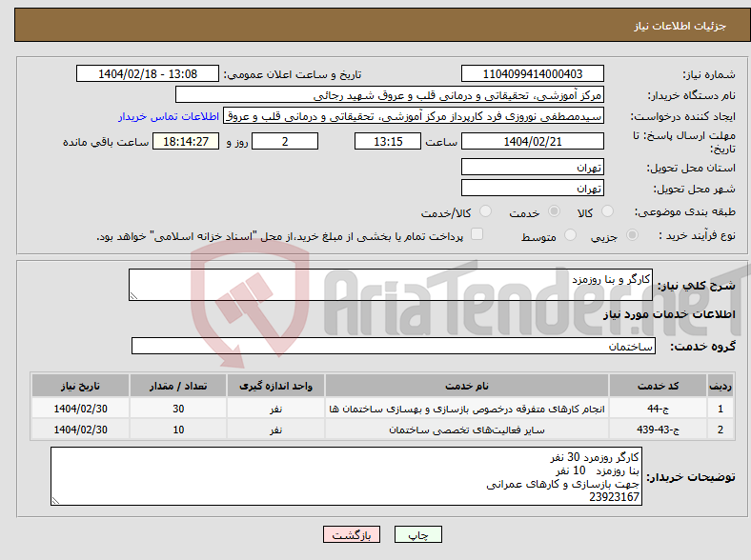The height and width of the screenshot is (560, 751).
Task: Click quantity cell showing 10
Action: (x=178, y=430)
